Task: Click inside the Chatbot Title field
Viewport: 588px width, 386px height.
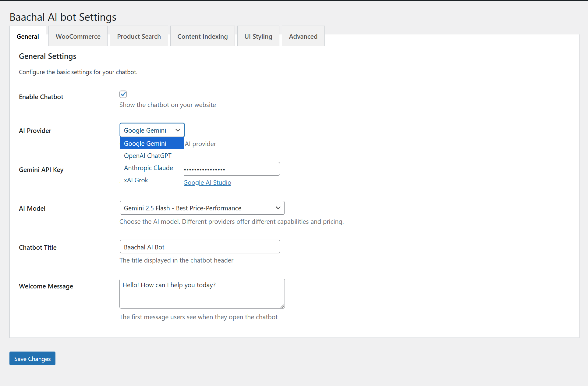Action: click(200, 247)
